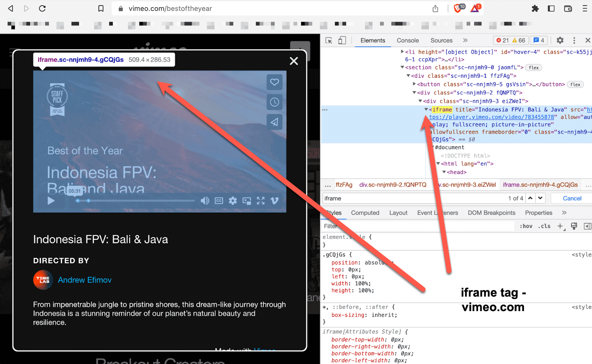The height and width of the screenshot is (364, 592).
Task: Collapse the div sc-nnjmh9-1 ffzFAg node
Action: point(408,76)
